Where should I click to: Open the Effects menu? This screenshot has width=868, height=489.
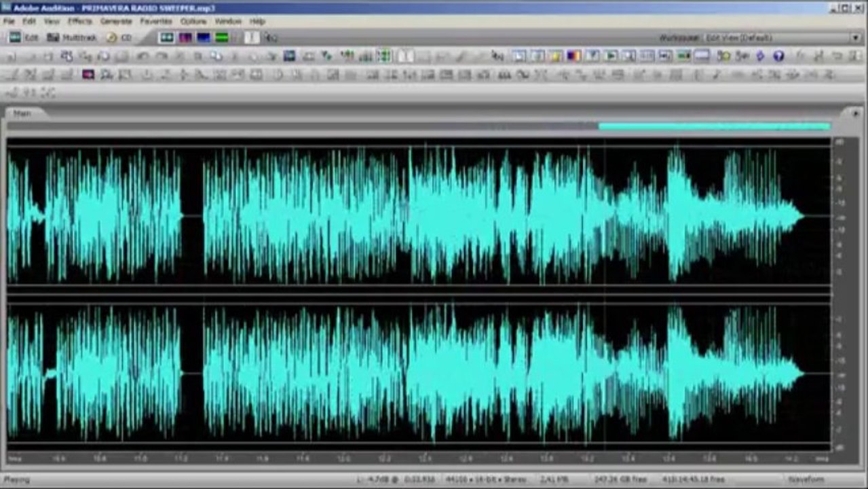[x=79, y=22]
